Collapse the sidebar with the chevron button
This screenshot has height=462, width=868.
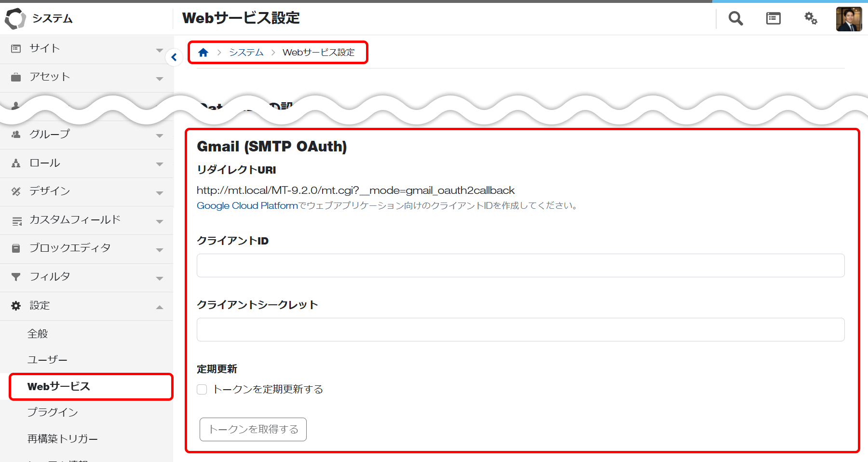pyautogui.click(x=174, y=57)
